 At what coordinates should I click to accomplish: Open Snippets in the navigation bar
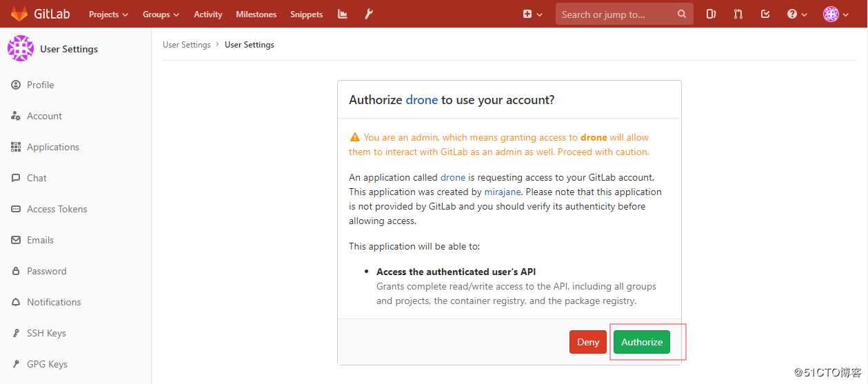306,14
